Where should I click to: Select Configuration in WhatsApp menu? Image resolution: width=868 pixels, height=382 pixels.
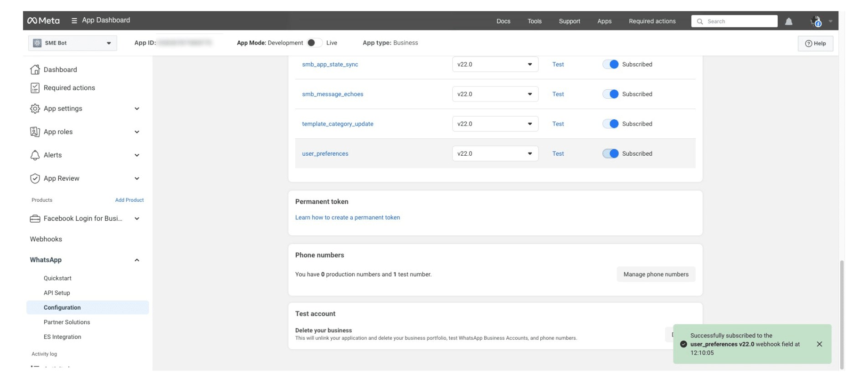(87, 307)
